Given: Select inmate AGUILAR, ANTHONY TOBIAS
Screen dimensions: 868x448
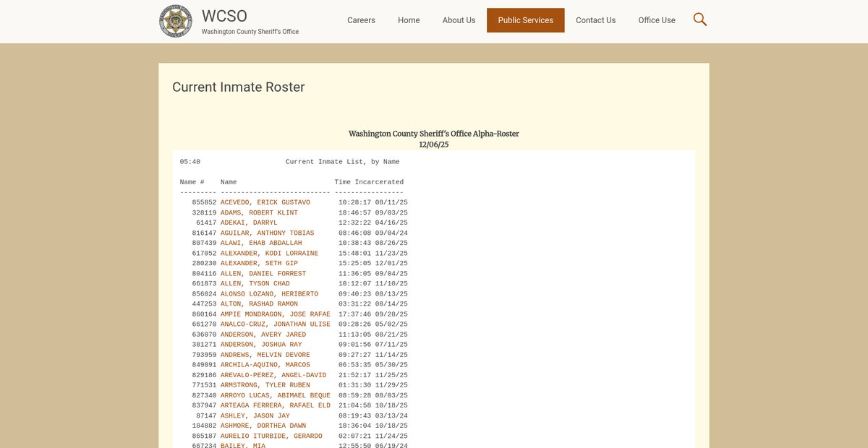Looking at the screenshot, I should click(267, 233).
